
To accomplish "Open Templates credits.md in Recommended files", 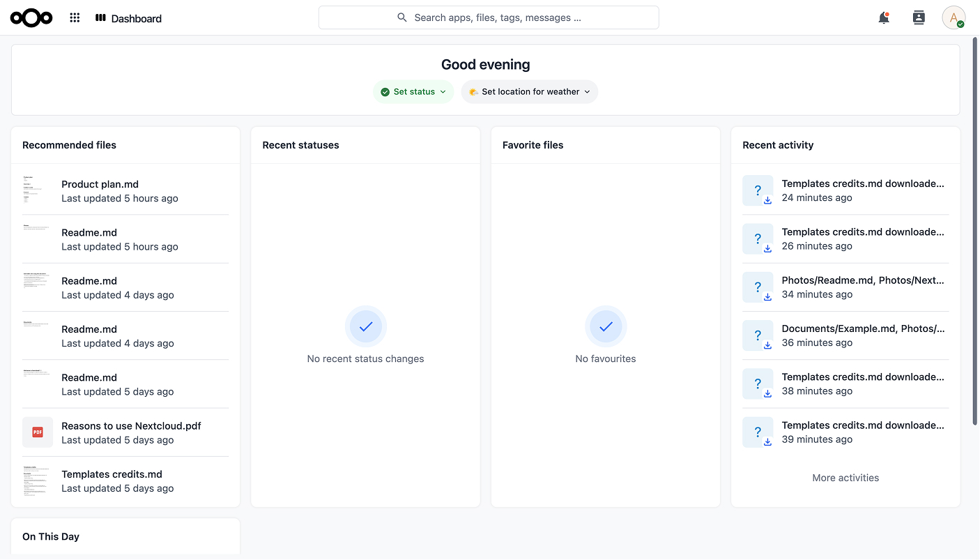I will pyautogui.click(x=125, y=481).
